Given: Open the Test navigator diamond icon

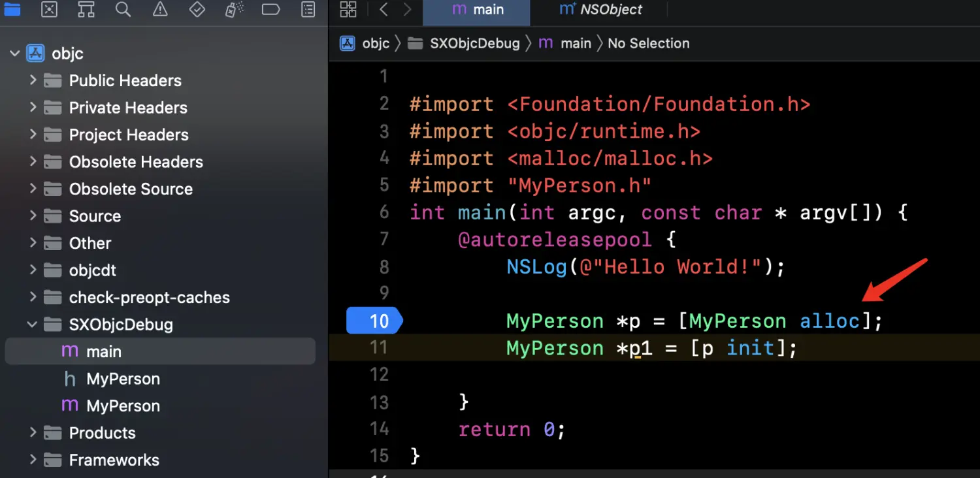Looking at the screenshot, I should click(197, 9).
